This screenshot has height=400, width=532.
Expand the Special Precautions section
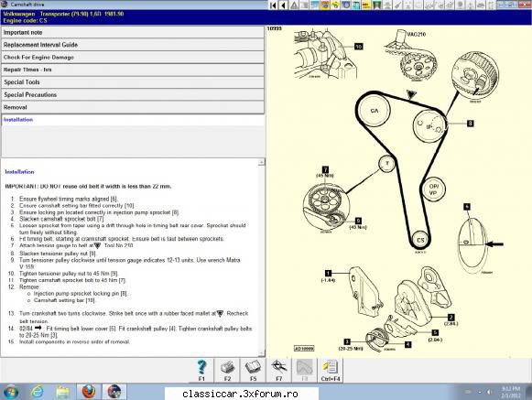click(133, 94)
